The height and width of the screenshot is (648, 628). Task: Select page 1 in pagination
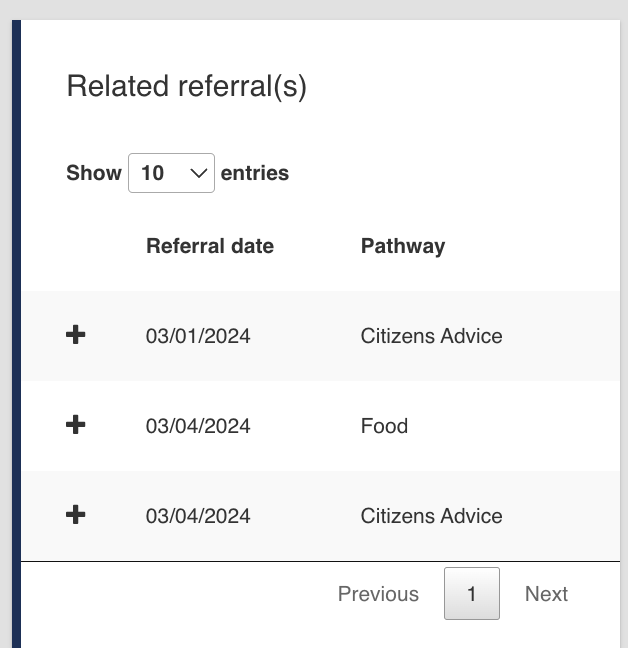click(472, 593)
